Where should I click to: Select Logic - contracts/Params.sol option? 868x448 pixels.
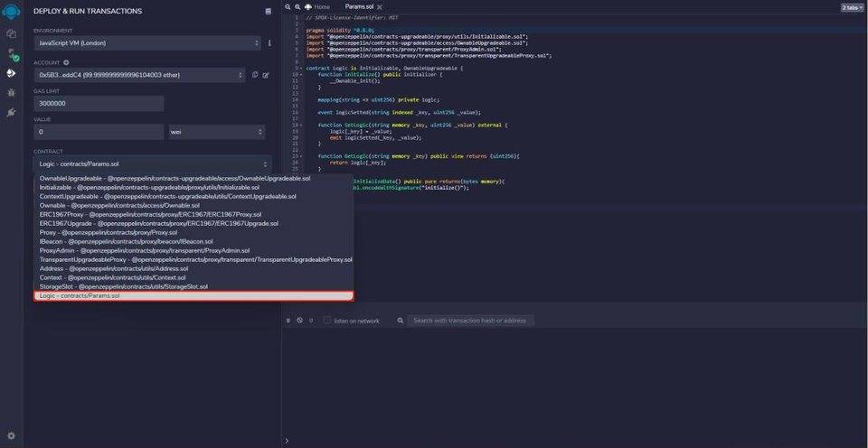[193, 296]
